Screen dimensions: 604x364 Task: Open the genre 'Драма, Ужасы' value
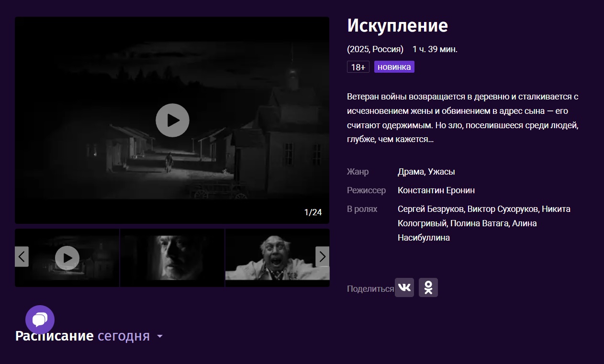[x=426, y=172]
